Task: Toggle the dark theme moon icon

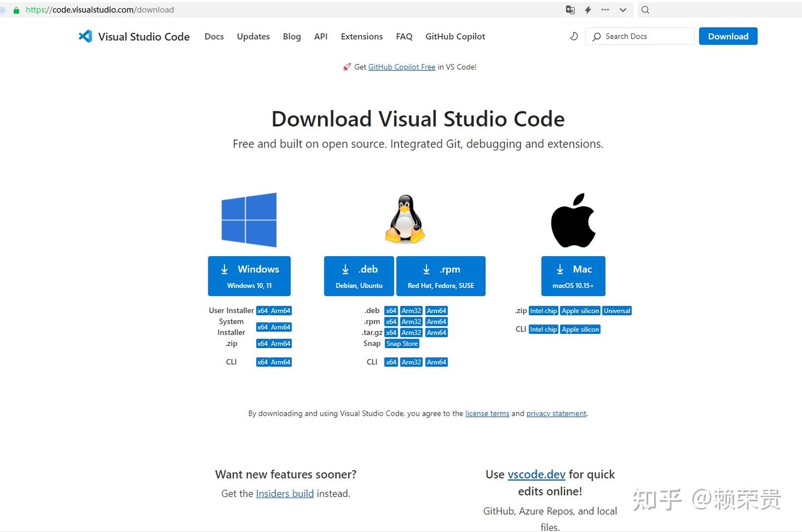Action: tap(574, 36)
